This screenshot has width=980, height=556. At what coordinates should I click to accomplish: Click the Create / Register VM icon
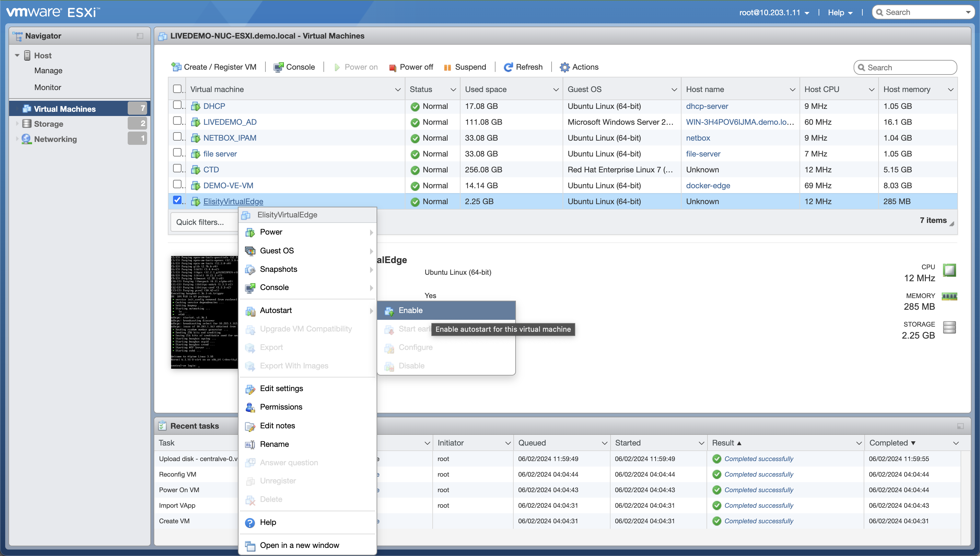point(176,67)
